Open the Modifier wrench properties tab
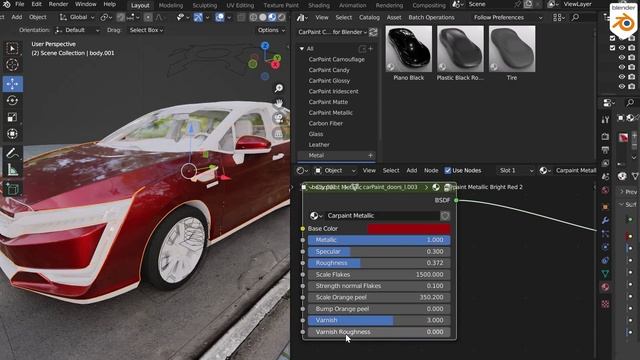This screenshot has height=360, width=640. pyautogui.click(x=605, y=220)
